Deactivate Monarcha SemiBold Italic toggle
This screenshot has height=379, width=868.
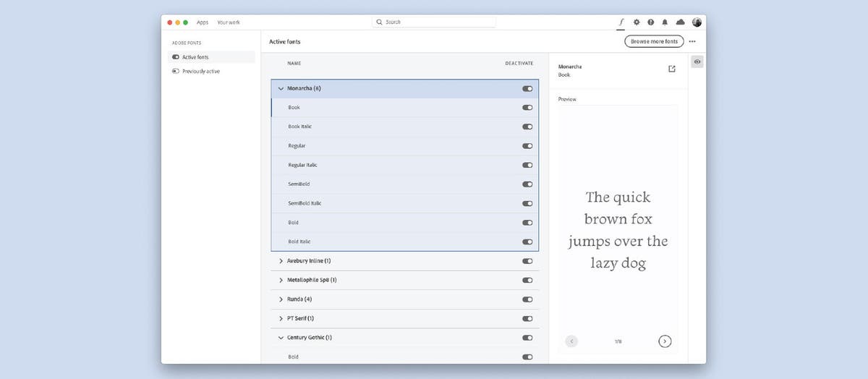pos(527,203)
